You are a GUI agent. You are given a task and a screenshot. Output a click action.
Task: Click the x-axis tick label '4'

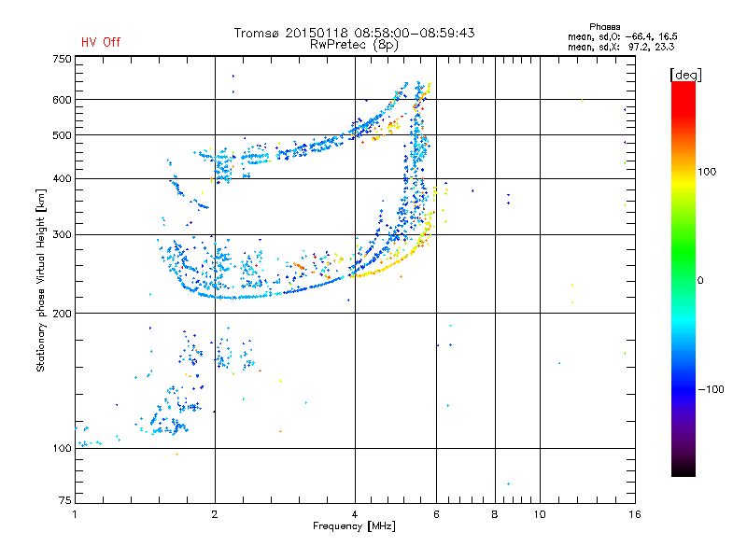pyautogui.click(x=355, y=514)
